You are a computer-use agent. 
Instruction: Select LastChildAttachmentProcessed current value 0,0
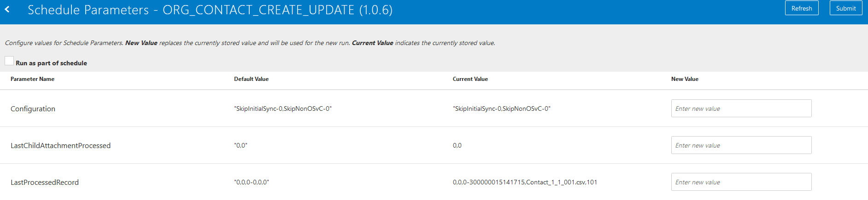pos(457,146)
